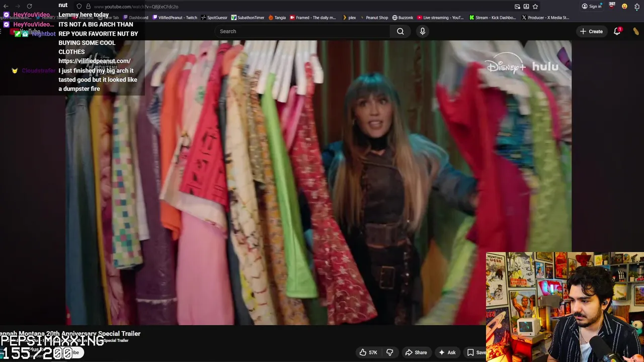Open the SpotGuessr bookmark
Viewport: 644px width, 362px height.
tap(214, 18)
